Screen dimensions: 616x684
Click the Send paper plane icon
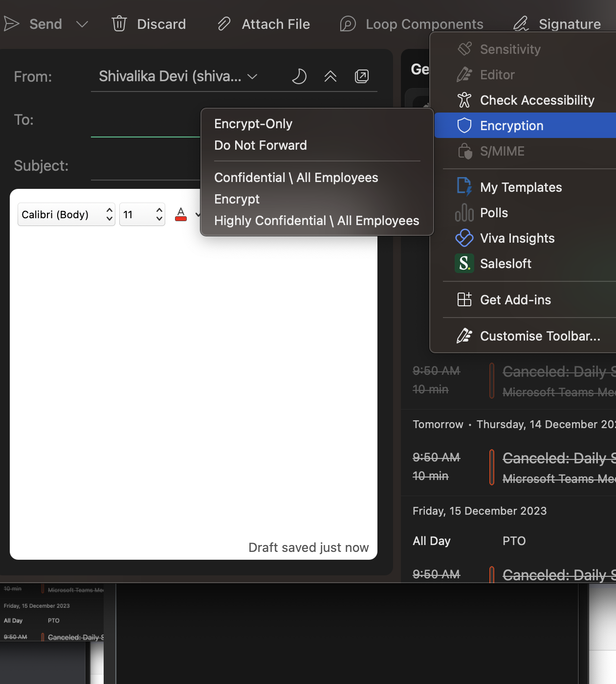[x=11, y=23]
